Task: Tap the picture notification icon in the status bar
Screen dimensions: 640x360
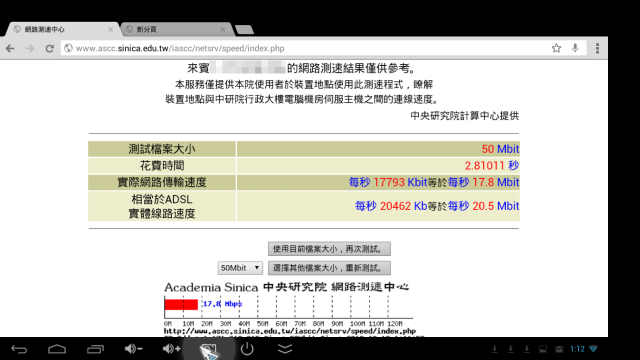Action: pyautogui.click(x=543, y=349)
